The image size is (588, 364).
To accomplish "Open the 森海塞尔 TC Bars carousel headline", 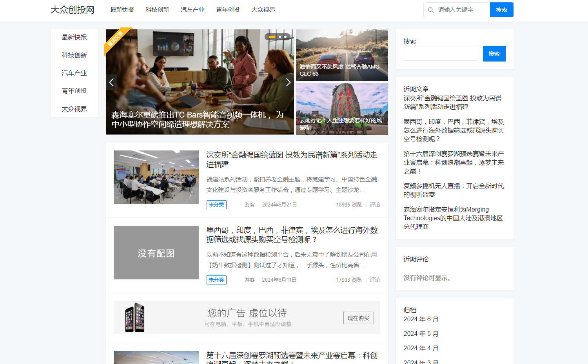I will [x=198, y=120].
